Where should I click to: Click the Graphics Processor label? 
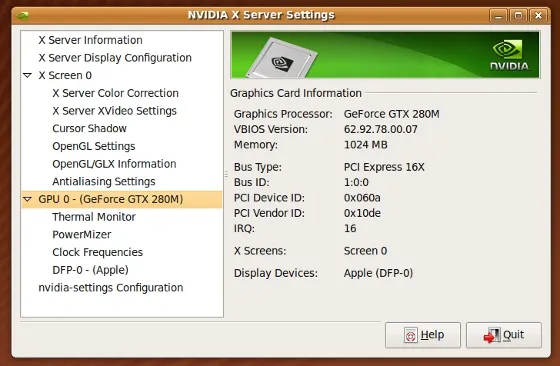click(x=283, y=114)
